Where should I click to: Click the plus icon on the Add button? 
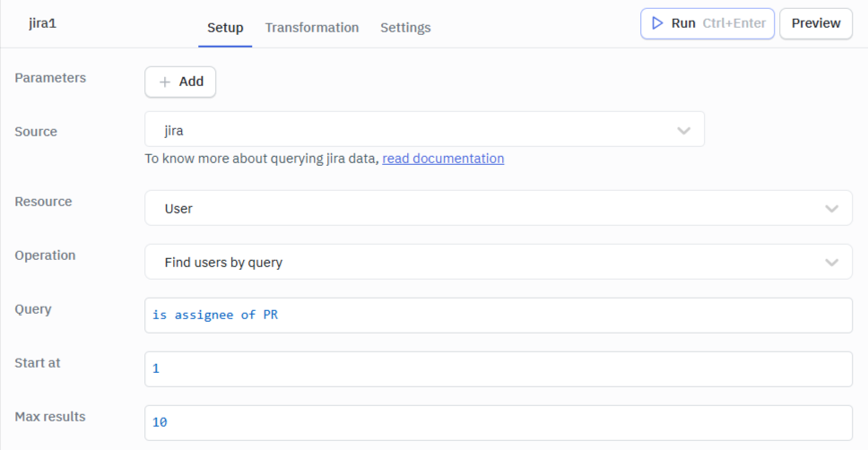(164, 82)
